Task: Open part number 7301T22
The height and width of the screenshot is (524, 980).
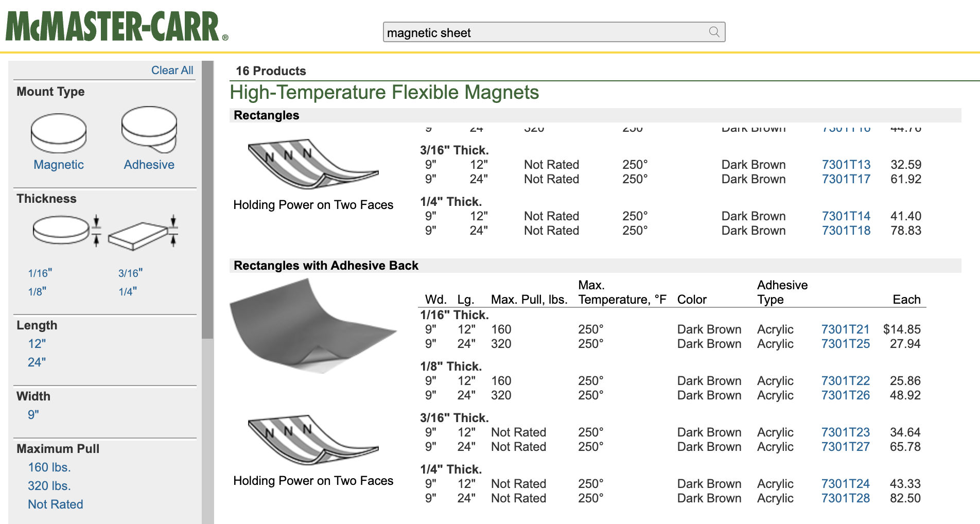Action: click(846, 381)
